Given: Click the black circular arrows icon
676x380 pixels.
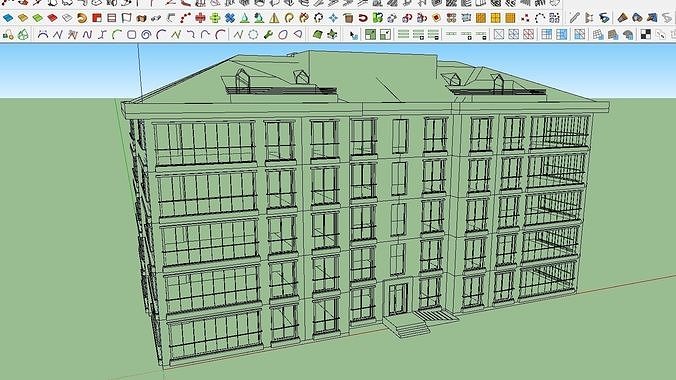Looking at the screenshot, I should [319, 18].
